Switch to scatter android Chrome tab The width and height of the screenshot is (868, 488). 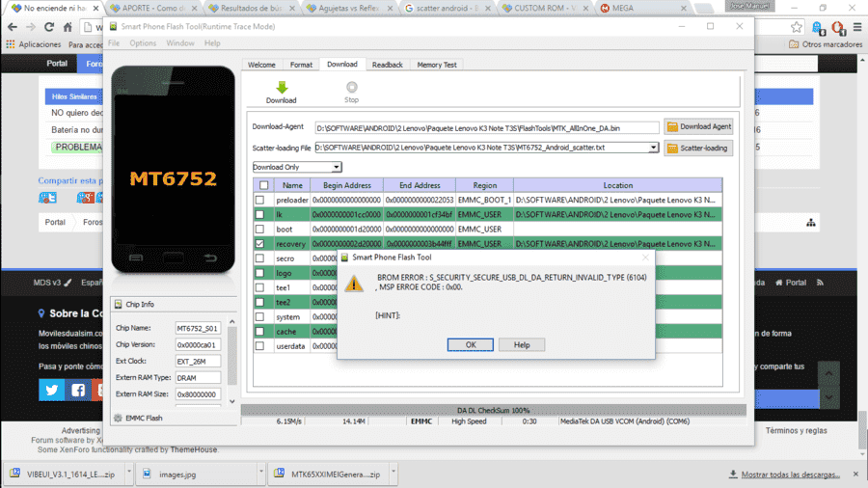pyautogui.click(x=448, y=9)
